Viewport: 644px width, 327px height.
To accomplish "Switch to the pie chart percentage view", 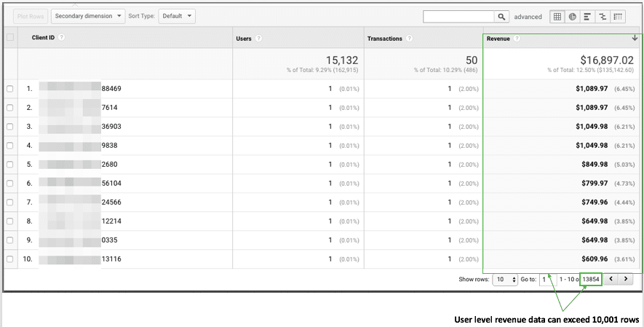I will point(572,16).
